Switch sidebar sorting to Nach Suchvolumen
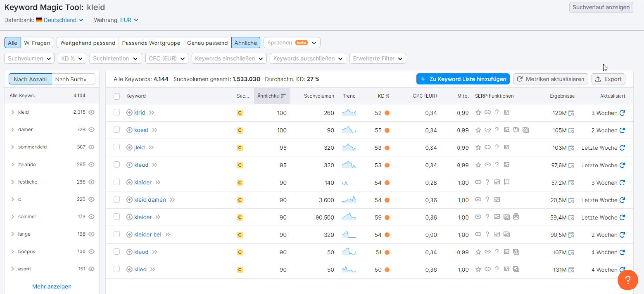 coord(73,79)
